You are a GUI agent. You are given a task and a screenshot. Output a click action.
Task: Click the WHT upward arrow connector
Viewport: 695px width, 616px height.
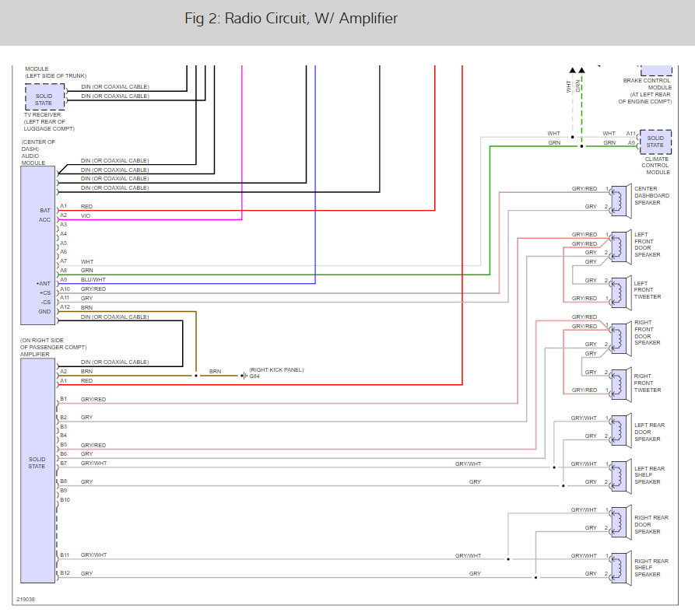573,70
